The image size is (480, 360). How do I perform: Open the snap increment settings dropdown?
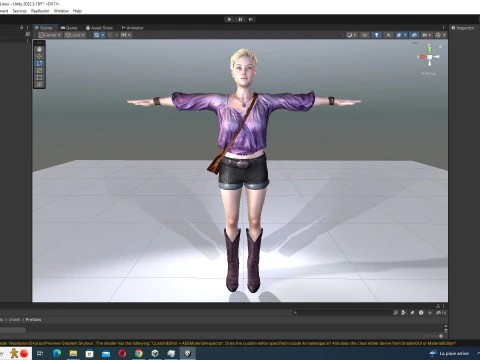pyautogui.click(x=125, y=35)
